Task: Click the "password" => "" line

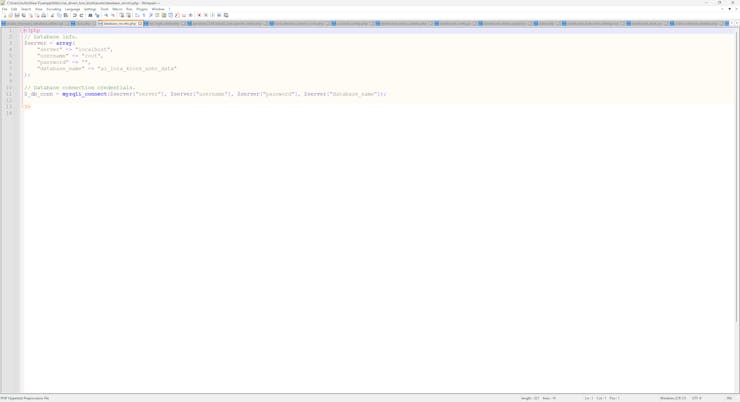Action: point(63,62)
